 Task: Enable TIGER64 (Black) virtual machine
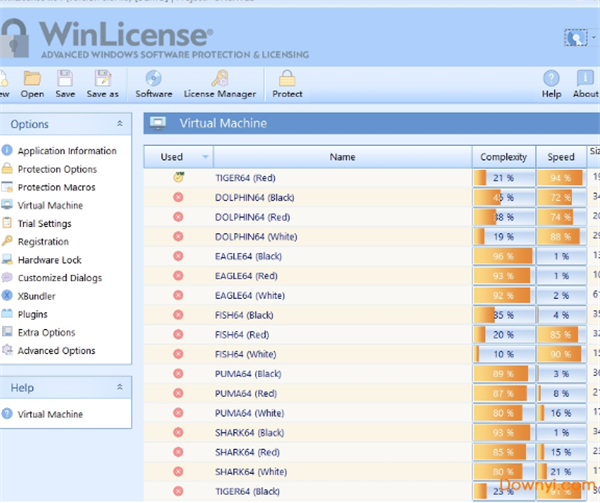178,491
